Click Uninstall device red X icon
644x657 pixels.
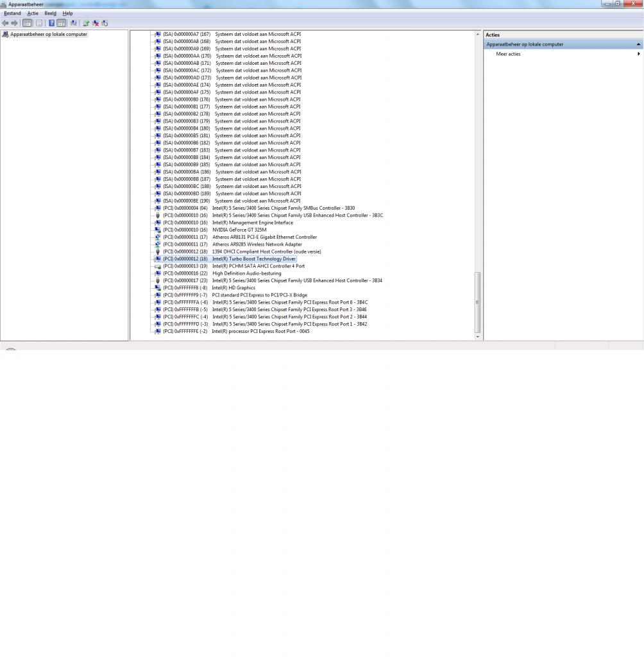pyautogui.click(x=96, y=24)
